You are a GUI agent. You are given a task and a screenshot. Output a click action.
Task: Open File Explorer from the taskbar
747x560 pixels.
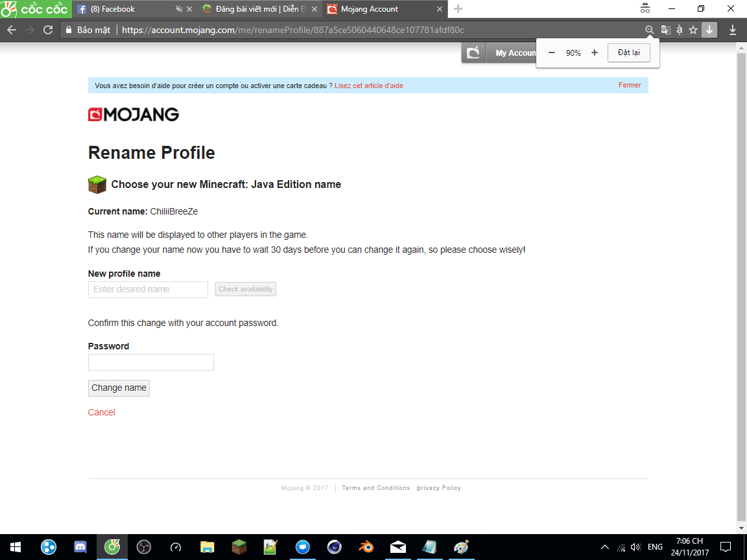tap(207, 547)
